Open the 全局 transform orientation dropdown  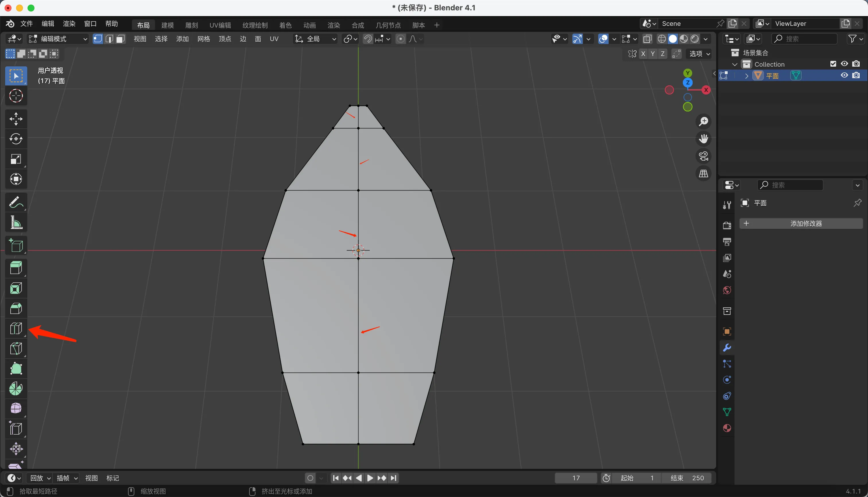315,39
